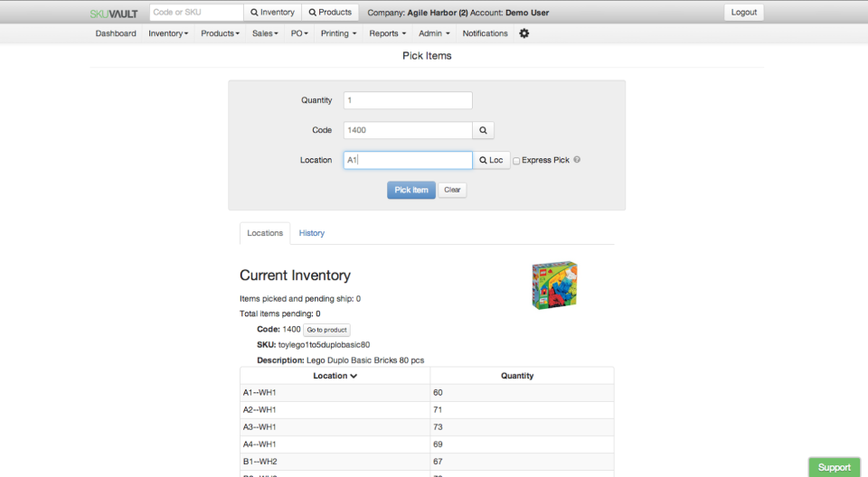This screenshot has width=868, height=477.
Task: Click SKU toylego1to5duplobasic80 text
Action: coord(324,345)
